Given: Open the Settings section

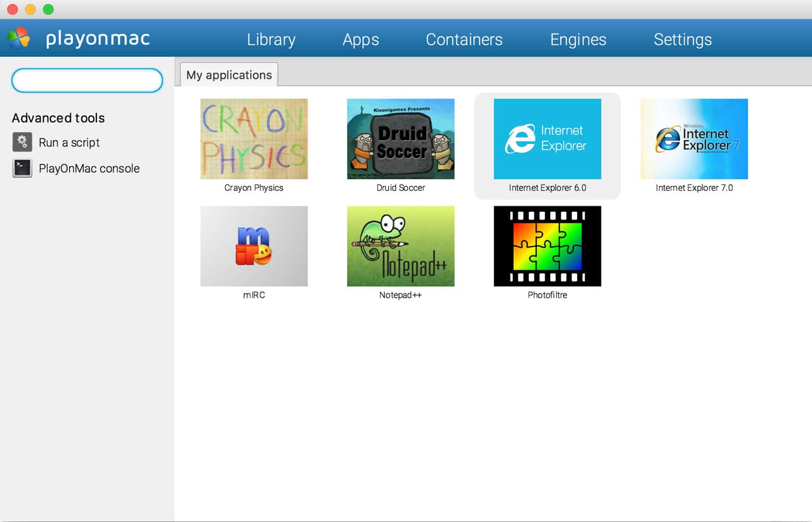Looking at the screenshot, I should (x=683, y=39).
